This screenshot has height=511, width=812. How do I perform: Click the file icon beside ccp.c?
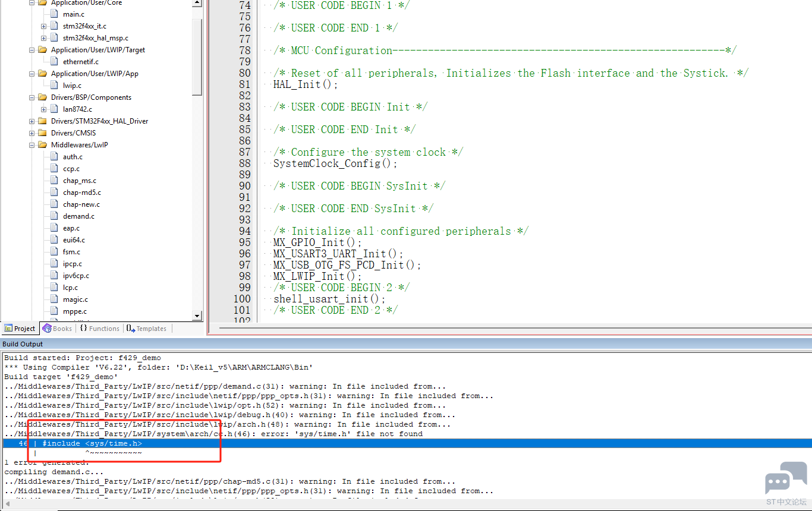pyautogui.click(x=55, y=169)
